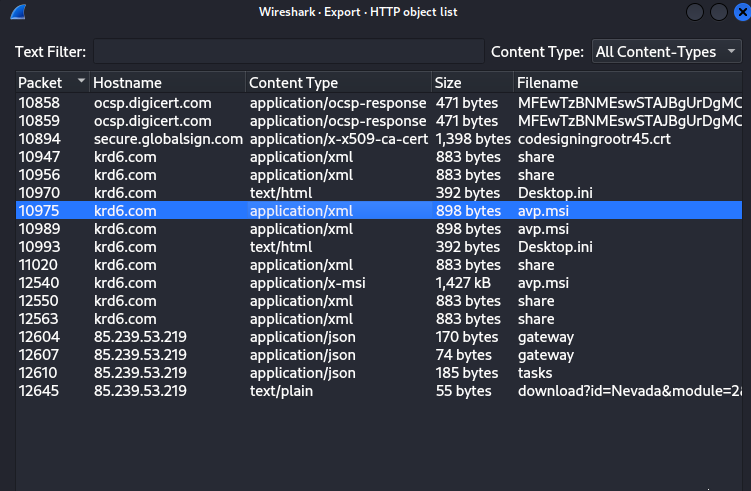
Task: Maximize the Export HTTP object list dialog
Action: click(x=716, y=12)
